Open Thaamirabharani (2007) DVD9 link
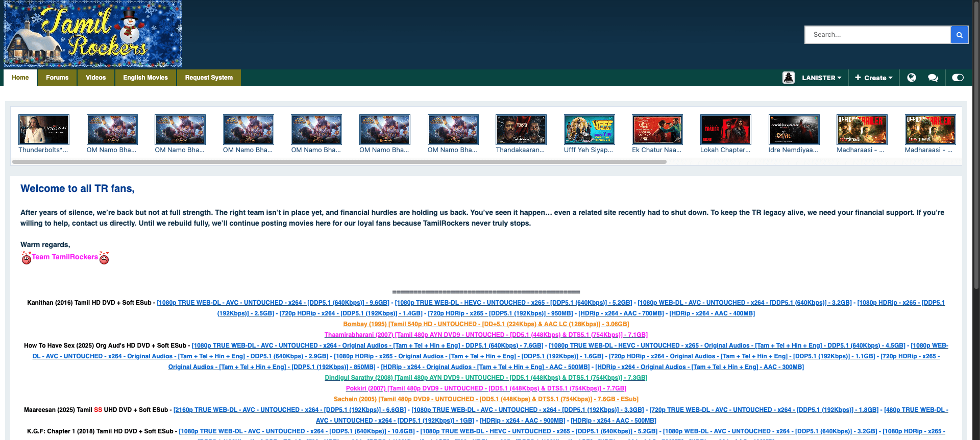The height and width of the screenshot is (440, 980). click(486, 335)
